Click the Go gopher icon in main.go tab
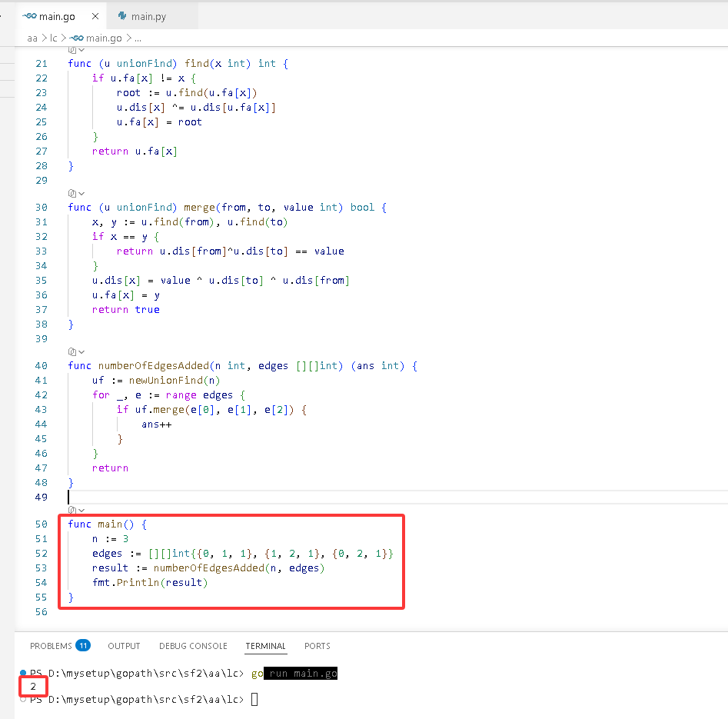 (30, 16)
